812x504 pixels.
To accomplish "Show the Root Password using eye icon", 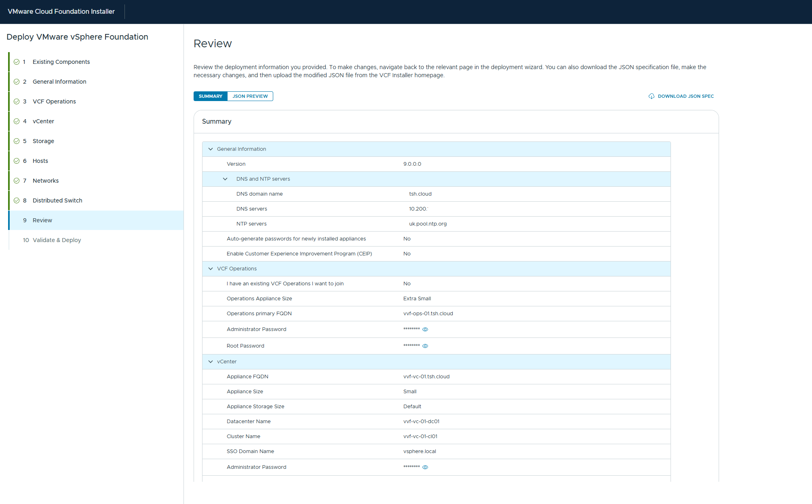I will point(425,346).
